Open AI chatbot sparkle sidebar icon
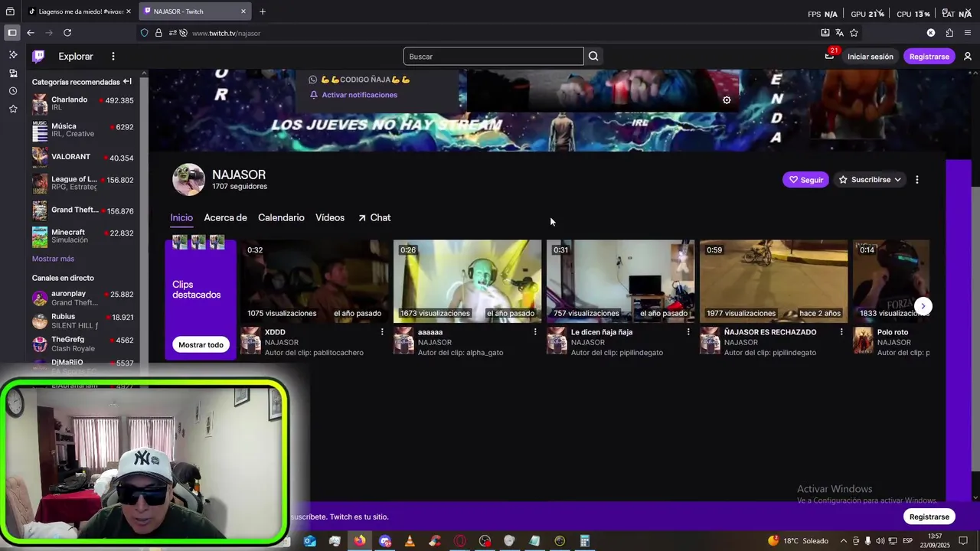Viewport: 980px width, 551px height. click(x=13, y=55)
